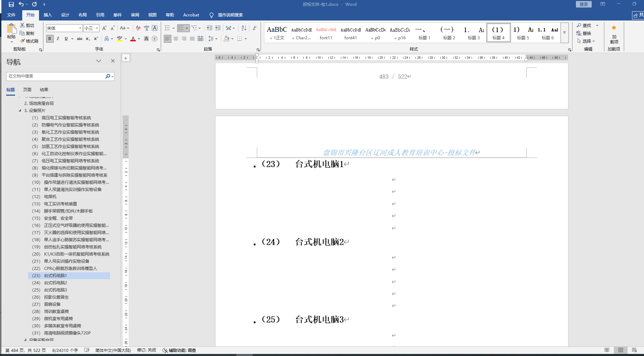The height and width of the screenshot is (356, 644).
Task: Toggle superscript formatting
Action: (96, 39)
